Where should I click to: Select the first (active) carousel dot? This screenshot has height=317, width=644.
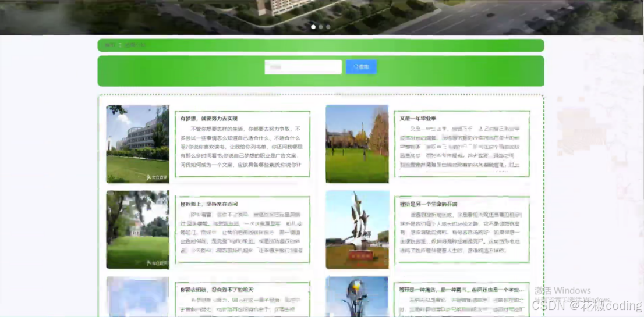click(x=313, y=27)
